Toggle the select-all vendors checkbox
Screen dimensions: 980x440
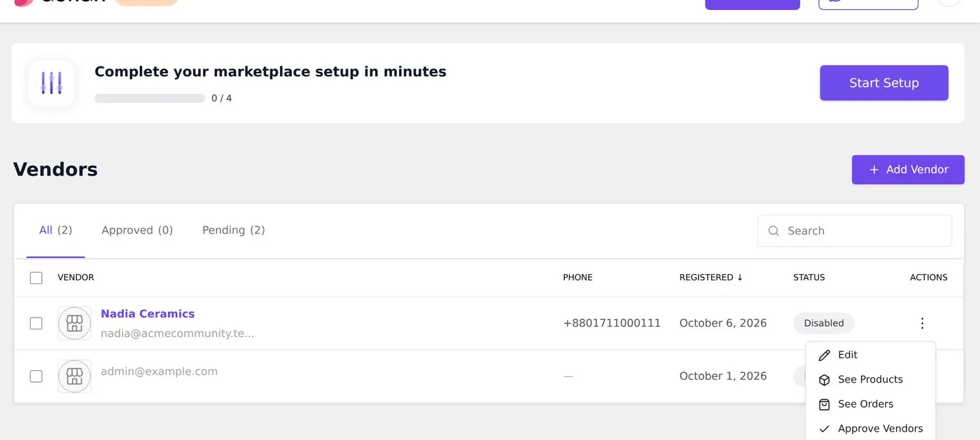(x=36, y=278)
